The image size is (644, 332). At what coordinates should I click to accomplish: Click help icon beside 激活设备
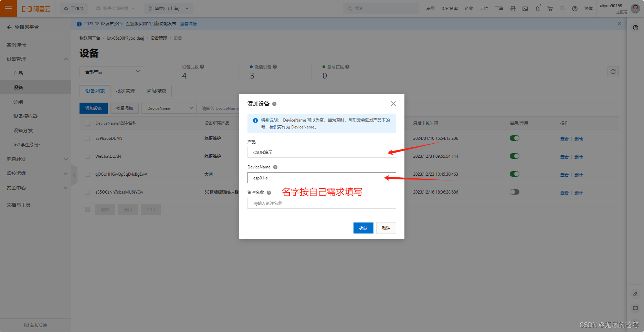(275, 67)
